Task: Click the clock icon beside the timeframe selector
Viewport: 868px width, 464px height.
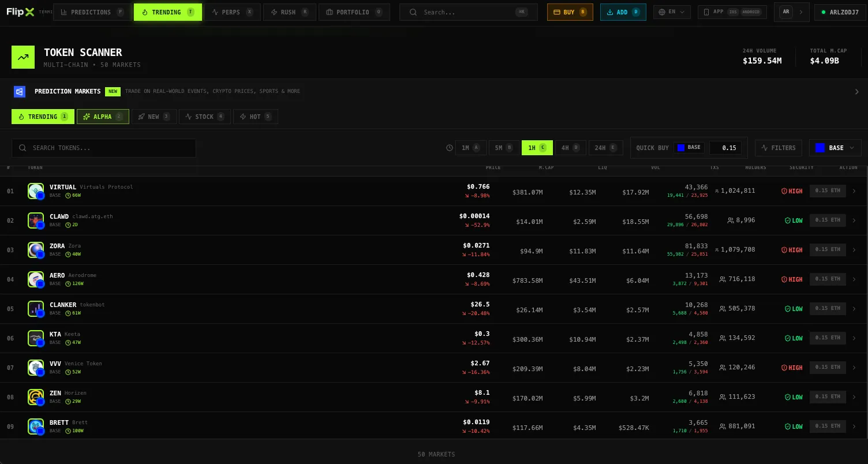Action: 450,148
